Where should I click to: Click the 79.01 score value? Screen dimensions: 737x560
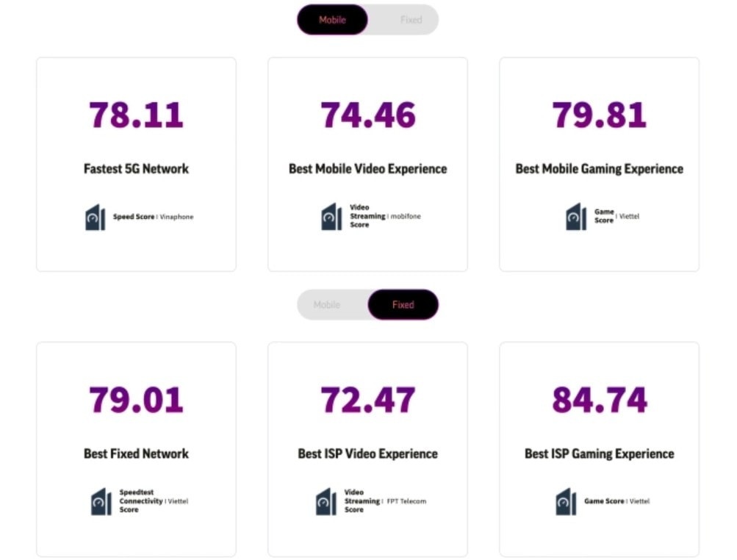(x=136, y=400)
